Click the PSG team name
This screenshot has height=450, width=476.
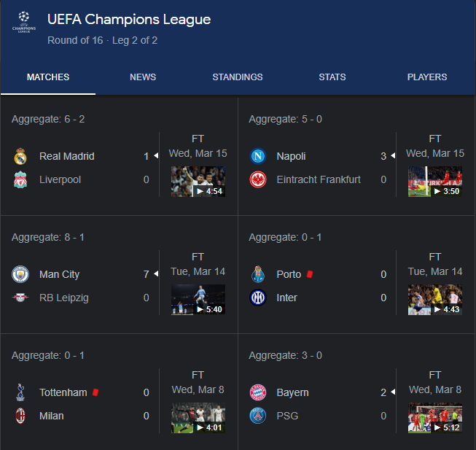(287, 416)
